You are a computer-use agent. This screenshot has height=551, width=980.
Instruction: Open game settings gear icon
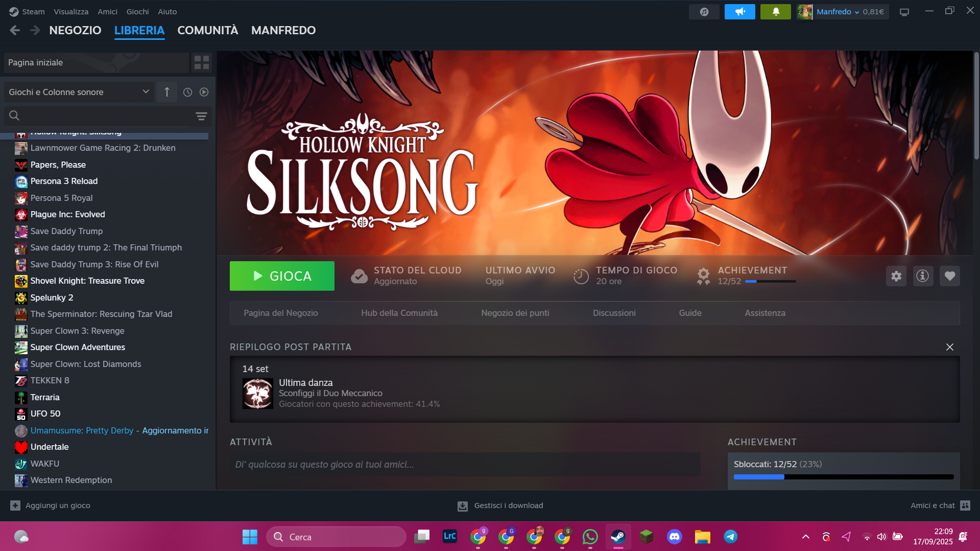click(x=896, y=276)
